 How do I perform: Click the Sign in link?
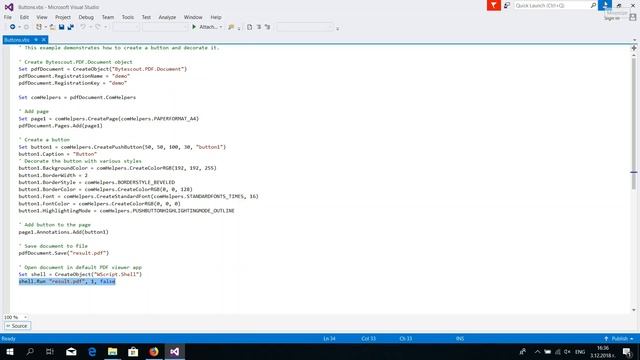tap(611, 18)
